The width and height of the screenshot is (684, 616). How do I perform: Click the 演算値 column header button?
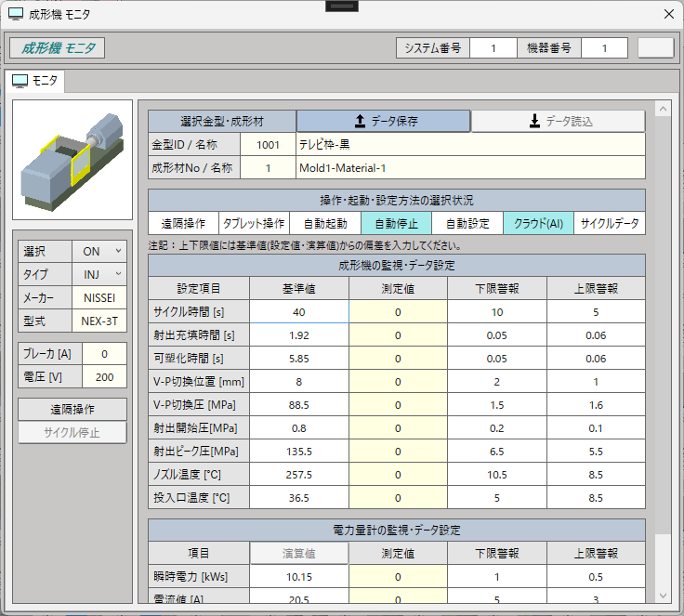pyautogui.click(x=299, y=553)
